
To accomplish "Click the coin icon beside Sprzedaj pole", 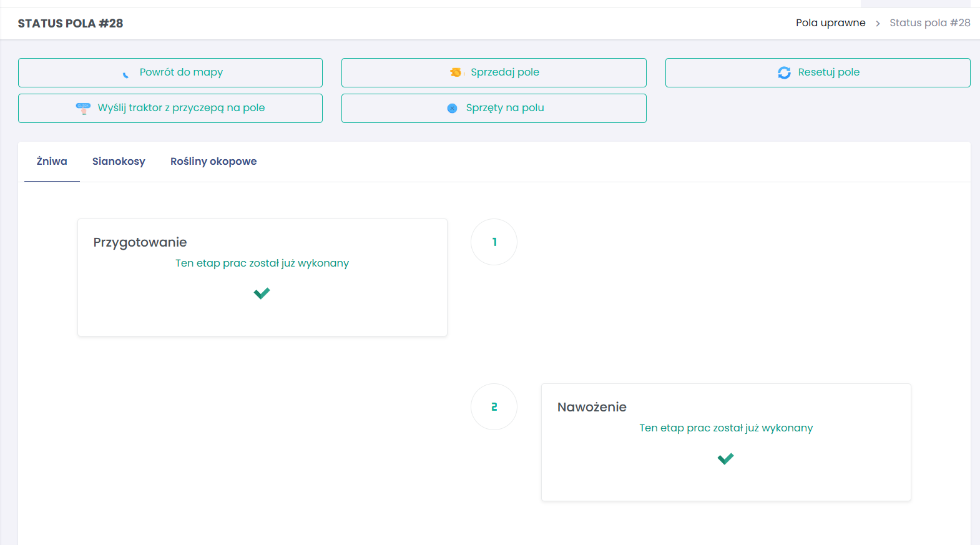I will [x=456, y=72].
